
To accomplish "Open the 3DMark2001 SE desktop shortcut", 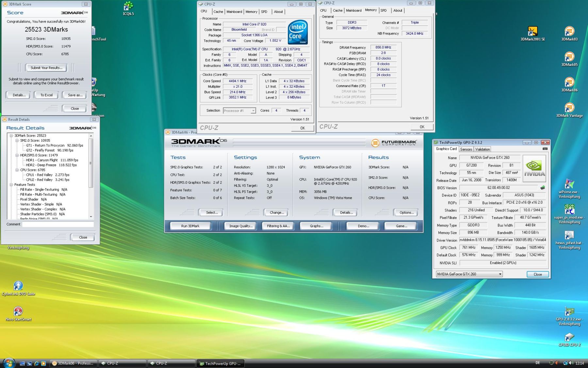I will pos(532,33).
